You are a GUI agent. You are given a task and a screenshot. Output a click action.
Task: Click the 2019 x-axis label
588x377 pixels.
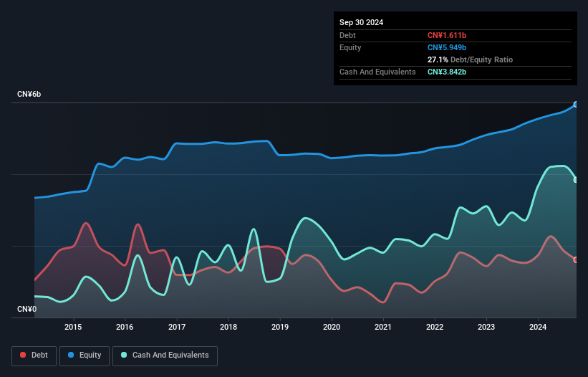280,327
